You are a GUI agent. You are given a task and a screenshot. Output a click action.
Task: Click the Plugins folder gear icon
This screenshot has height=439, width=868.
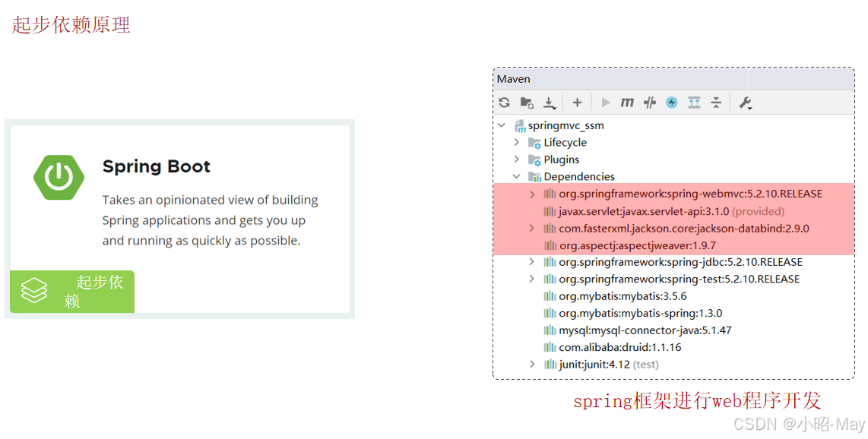click(x=534, y=160)
